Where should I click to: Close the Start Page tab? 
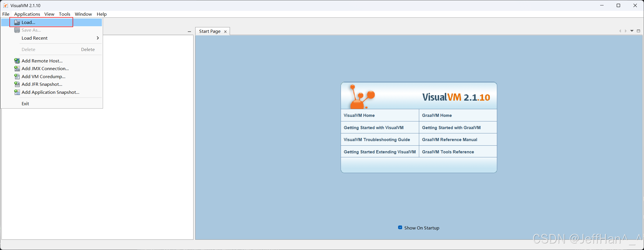[225, 32]
